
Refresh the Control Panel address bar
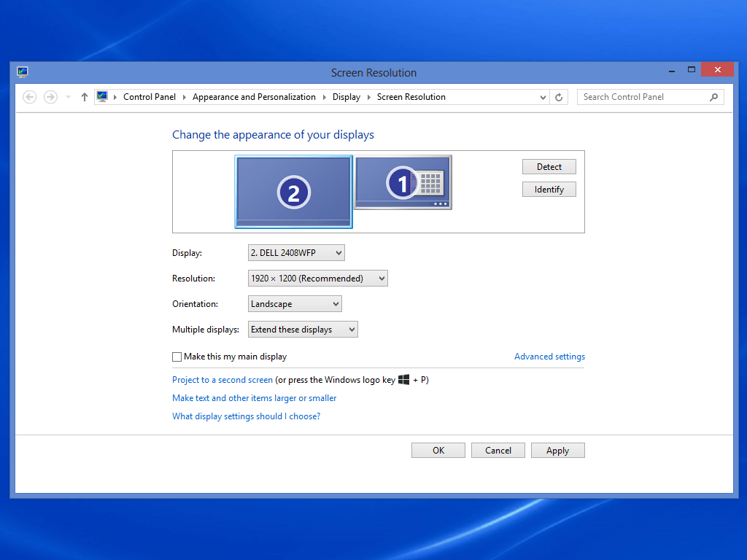point(560,97)
